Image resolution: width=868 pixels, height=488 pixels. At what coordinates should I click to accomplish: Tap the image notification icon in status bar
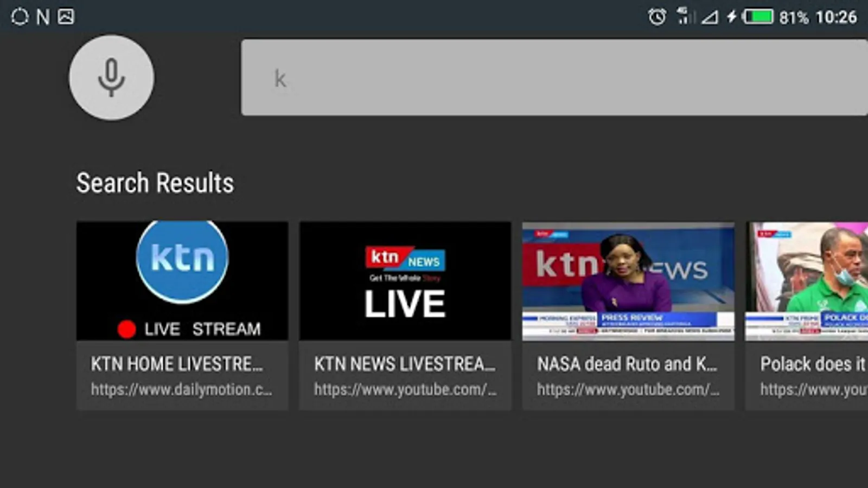click(x=66, y=17)
